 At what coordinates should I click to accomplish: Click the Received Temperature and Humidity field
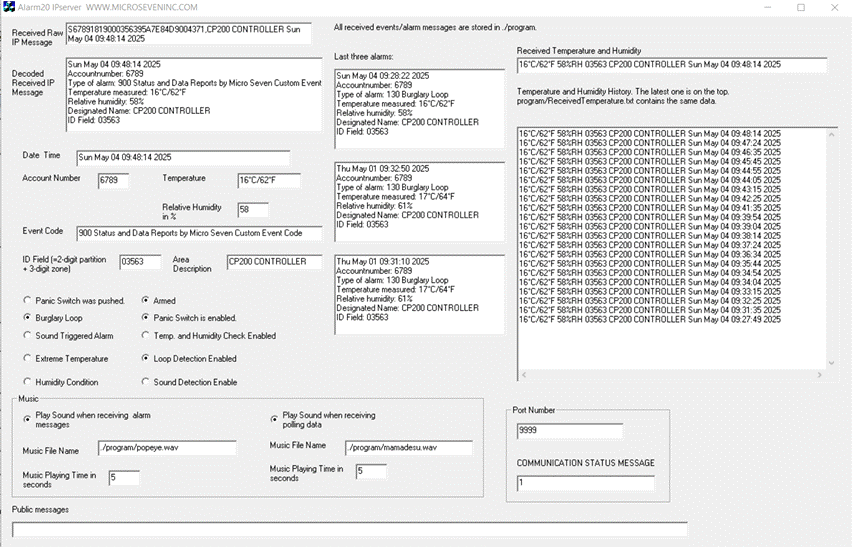tap(672, 65)
